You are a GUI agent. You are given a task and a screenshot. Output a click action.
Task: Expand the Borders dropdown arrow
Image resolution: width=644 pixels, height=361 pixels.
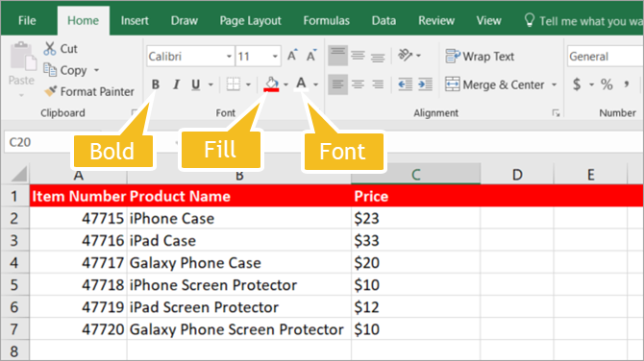pyautogui.click(x=248, y=84)
